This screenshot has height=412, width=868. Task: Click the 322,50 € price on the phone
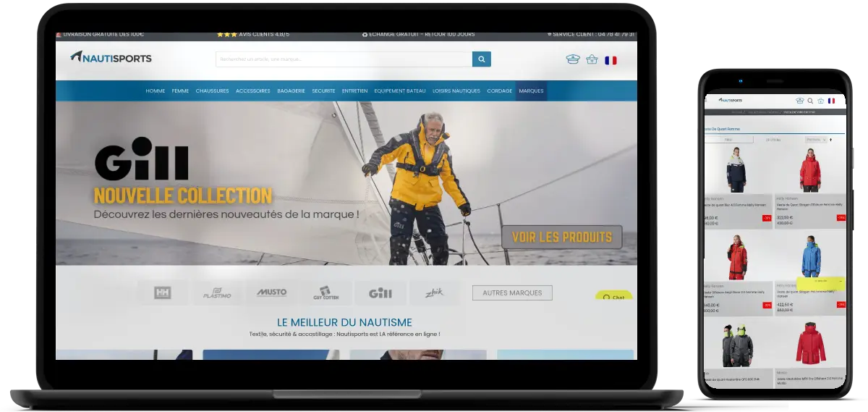(784, 216)
